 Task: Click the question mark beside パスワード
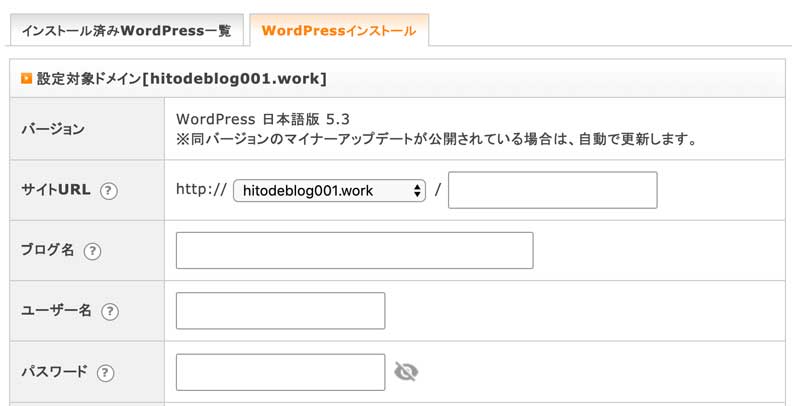pos(105,372)
